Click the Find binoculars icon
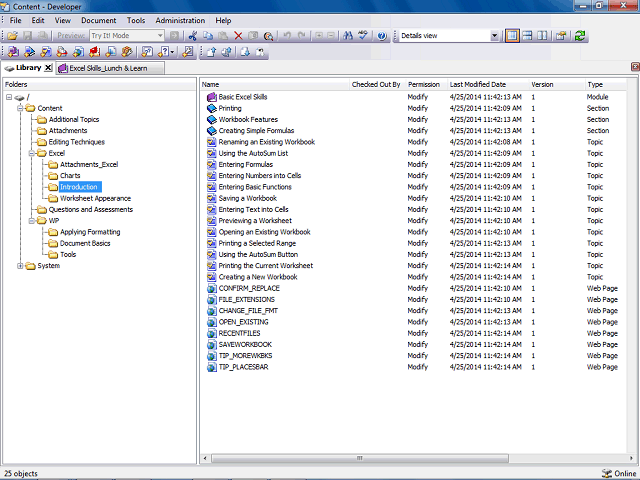The width and height of the screenshot is (640, 480). click(348, 36)
